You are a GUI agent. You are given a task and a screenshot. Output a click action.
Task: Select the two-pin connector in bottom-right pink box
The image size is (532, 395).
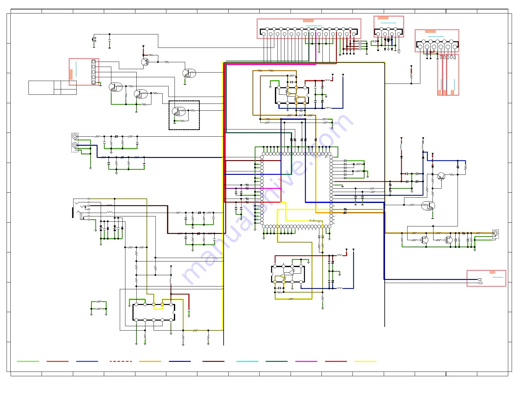[x=480, y=281]
